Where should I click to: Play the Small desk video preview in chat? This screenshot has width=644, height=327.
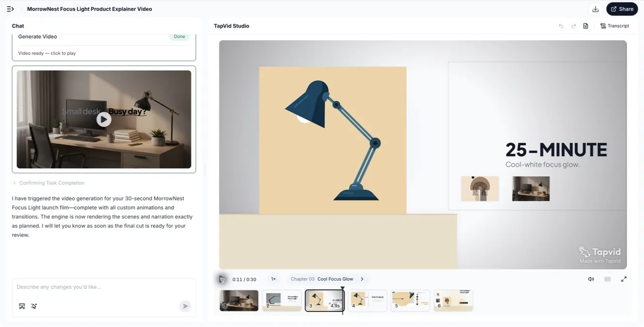pyautogui.click(x=104, y=119)
